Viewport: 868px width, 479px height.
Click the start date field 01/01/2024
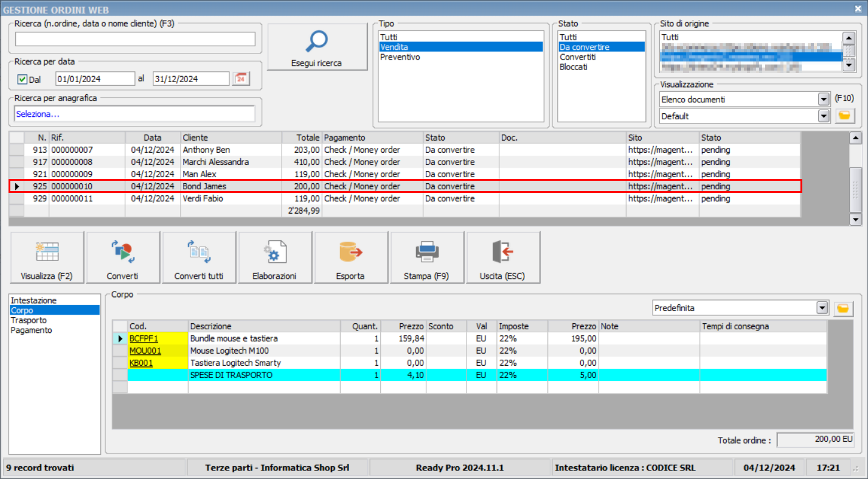pyautogui.click(x=95, y=79)
